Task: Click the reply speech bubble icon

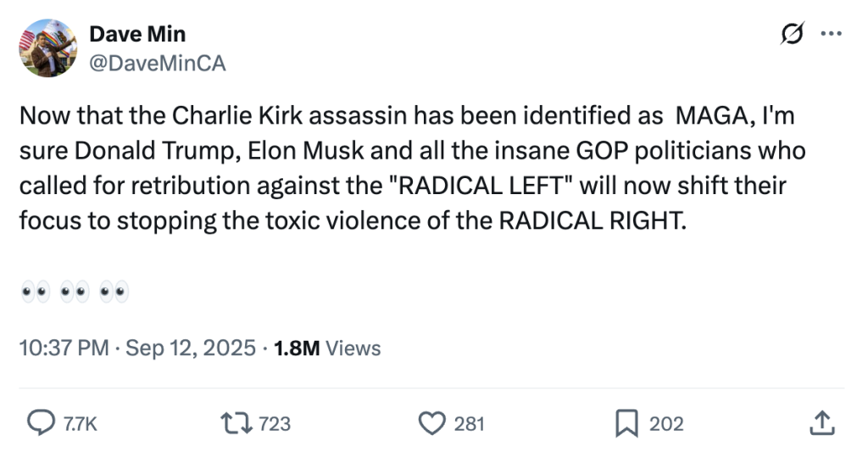Action: point(40,422)
